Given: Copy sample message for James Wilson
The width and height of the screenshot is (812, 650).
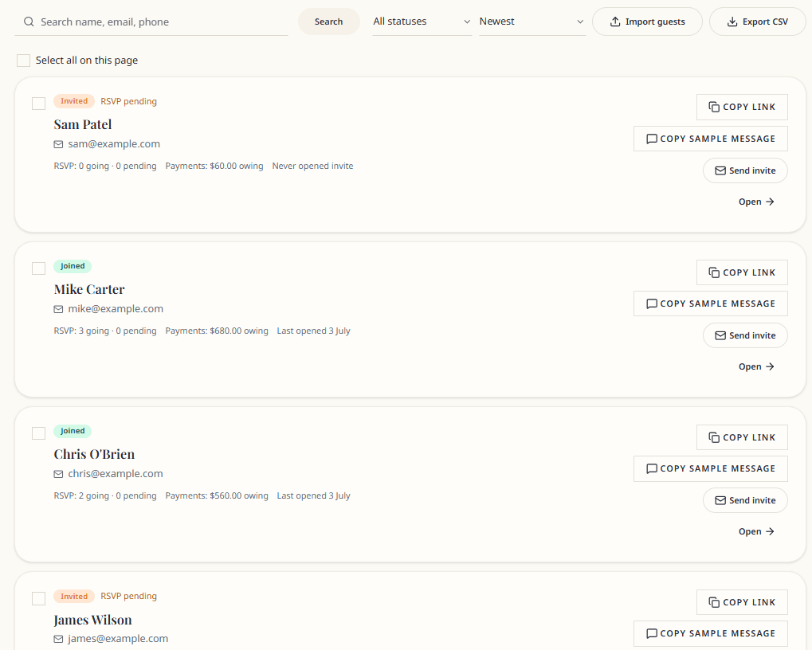Looking at the screenshot, I should (711, 633).
